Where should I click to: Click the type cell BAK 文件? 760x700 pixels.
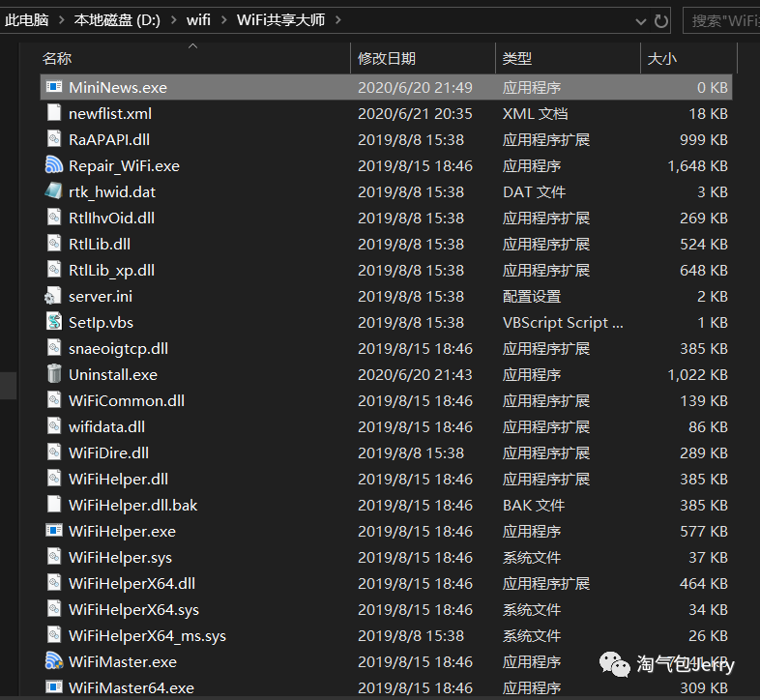(x=534, y=505)
